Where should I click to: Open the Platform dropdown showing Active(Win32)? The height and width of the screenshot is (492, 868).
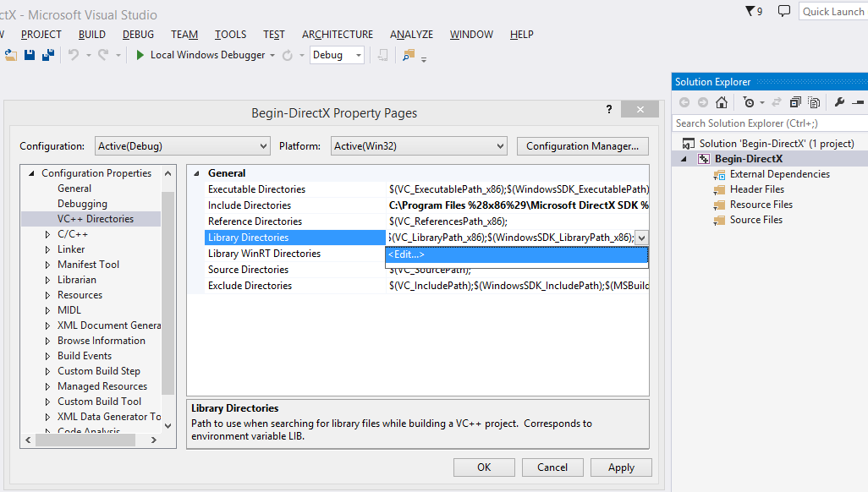(419, 146)
